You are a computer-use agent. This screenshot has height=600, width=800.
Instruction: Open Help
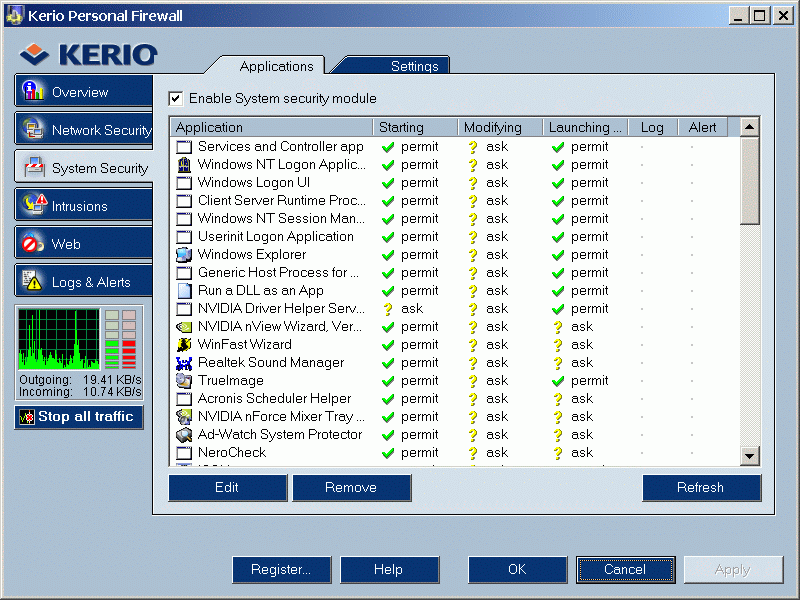pos(389,569)
